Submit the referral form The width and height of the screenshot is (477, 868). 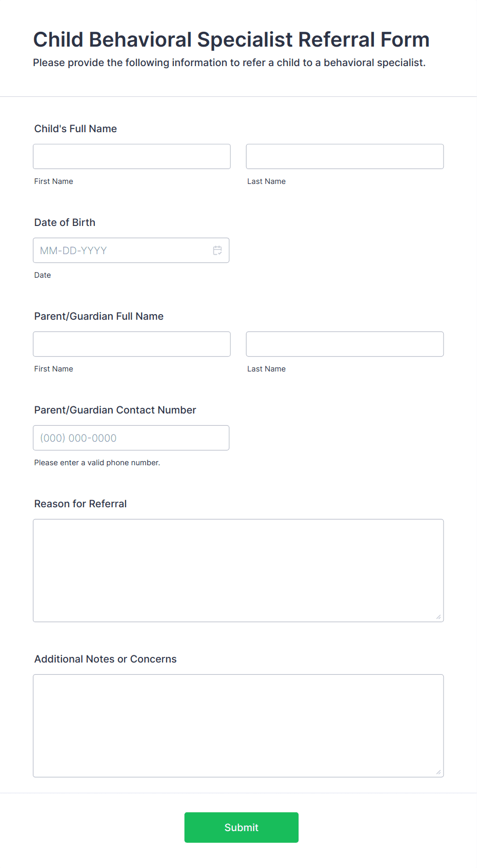tap(242, 828)
